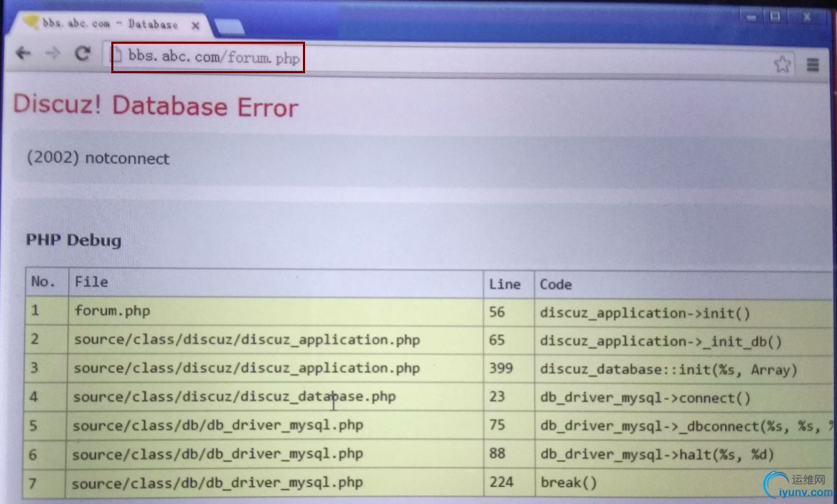Click the page icon in the address bar
The image size is (837, 504).
(x=118, y=55)
